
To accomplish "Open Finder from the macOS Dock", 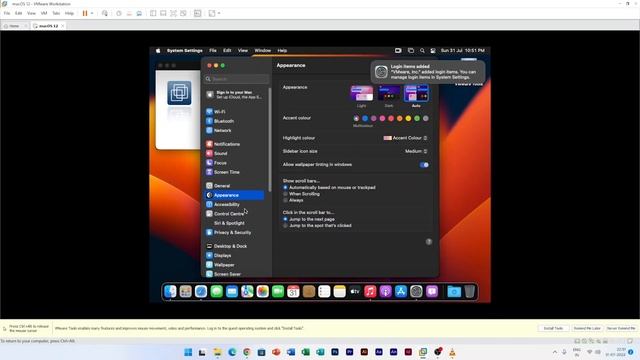I will tap(170, 291).
